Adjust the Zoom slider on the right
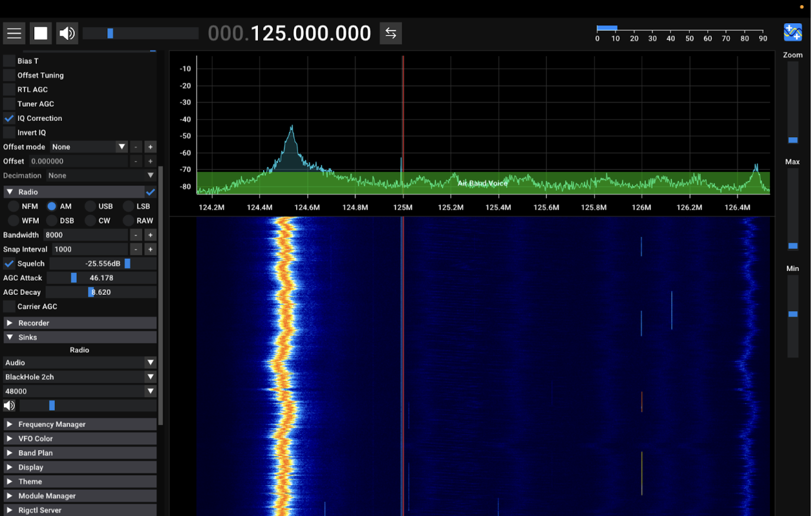The height and width of the screenshot is (516, 812). click(x=793, y=140)
